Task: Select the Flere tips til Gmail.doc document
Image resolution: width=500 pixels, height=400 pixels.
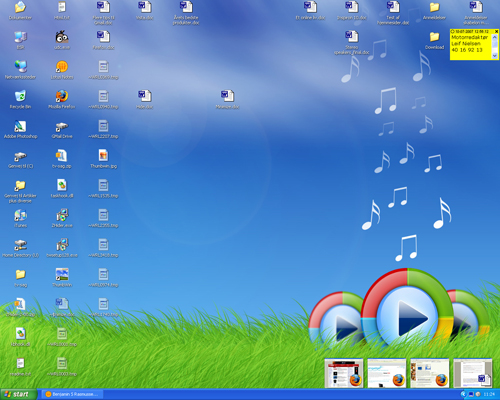Action: click(103, 7)
